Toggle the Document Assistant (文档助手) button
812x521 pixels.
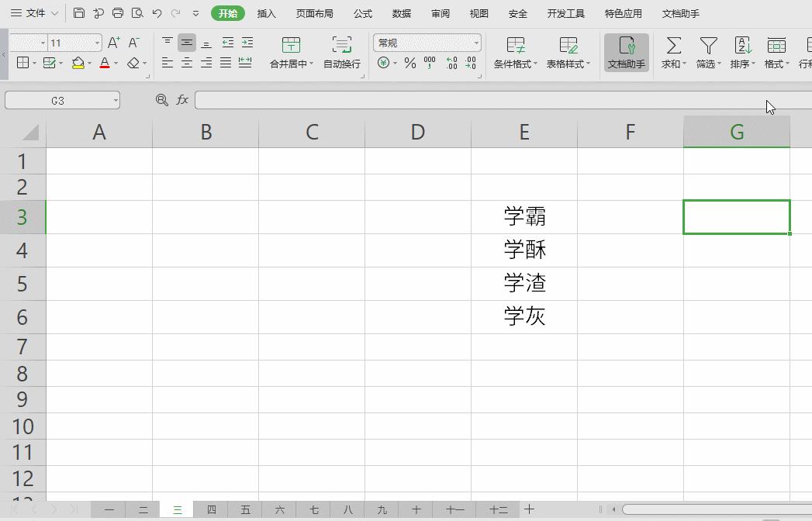[x=626, y=52]
